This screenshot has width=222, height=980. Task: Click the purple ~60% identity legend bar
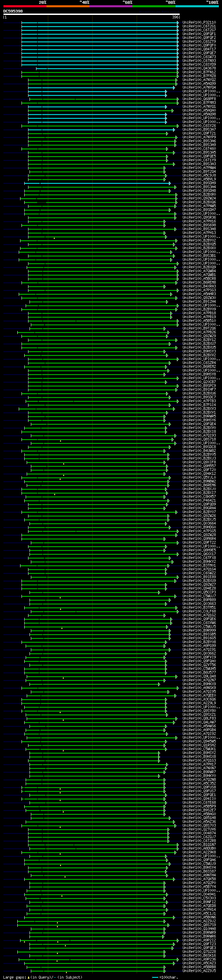pos(111,6)
